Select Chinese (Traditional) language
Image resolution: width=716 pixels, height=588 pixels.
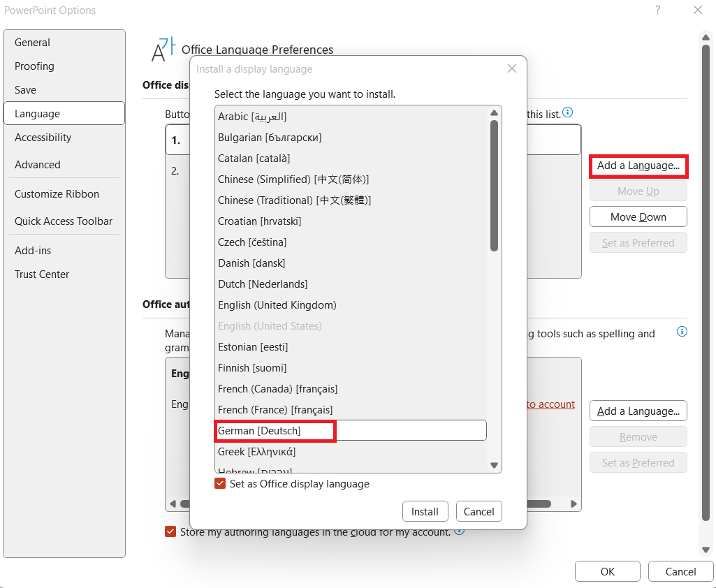[x=351, y=200]
